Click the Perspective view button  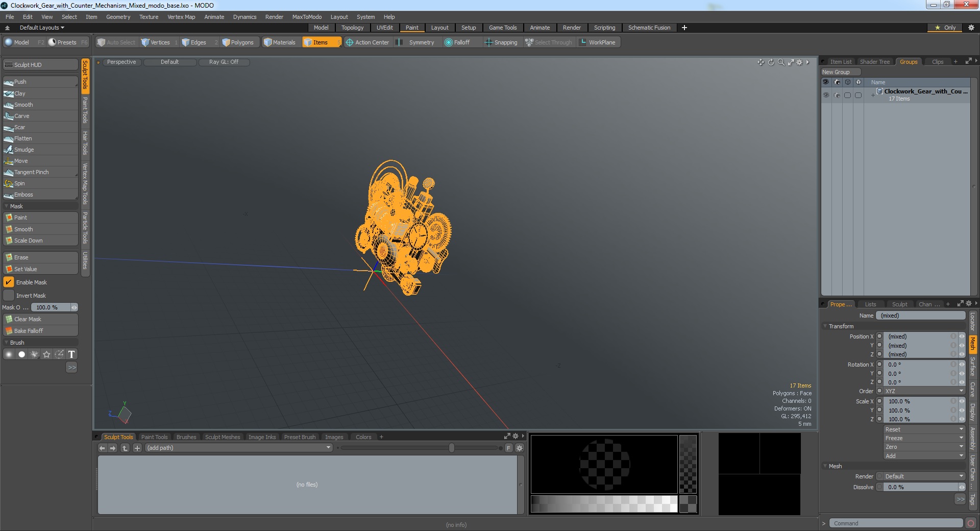pos(121,62)
